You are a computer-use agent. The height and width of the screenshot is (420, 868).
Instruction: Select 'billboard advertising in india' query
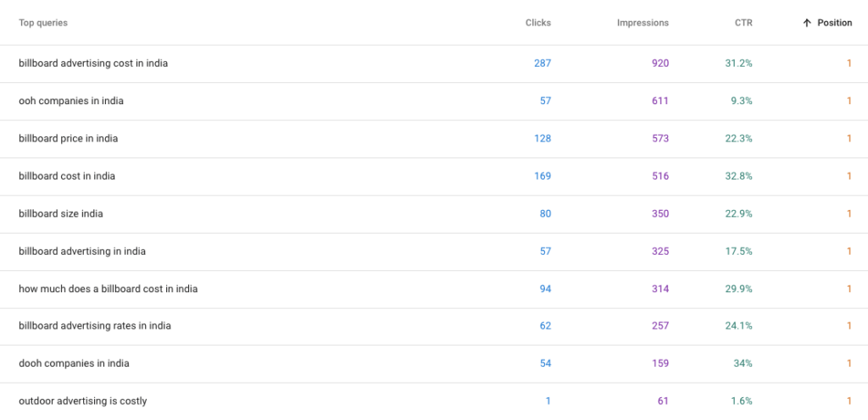click(82, 251)
